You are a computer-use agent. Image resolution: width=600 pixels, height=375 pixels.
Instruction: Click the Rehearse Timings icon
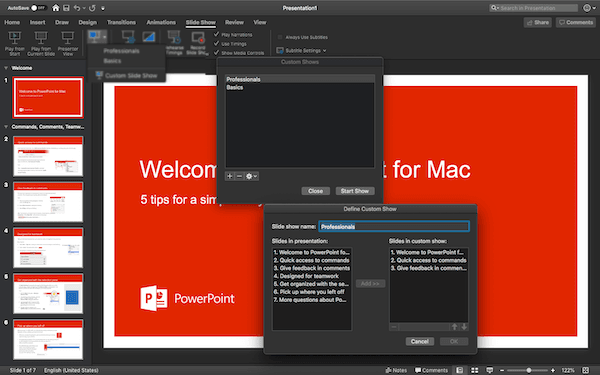click(x=174, y=38)
